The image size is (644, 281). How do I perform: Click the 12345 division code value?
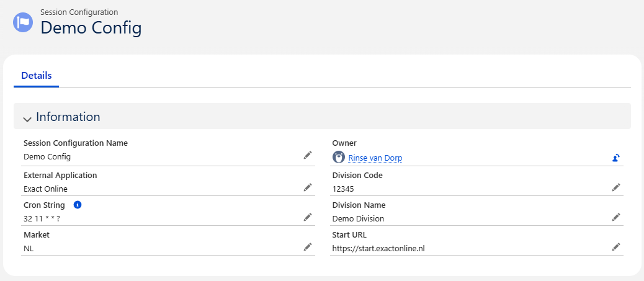[343, 189]
